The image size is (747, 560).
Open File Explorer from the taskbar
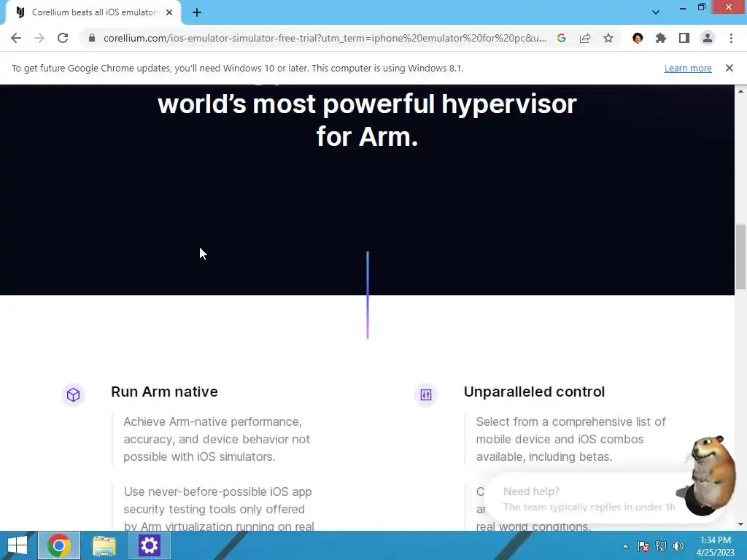(x=104, y=545)
